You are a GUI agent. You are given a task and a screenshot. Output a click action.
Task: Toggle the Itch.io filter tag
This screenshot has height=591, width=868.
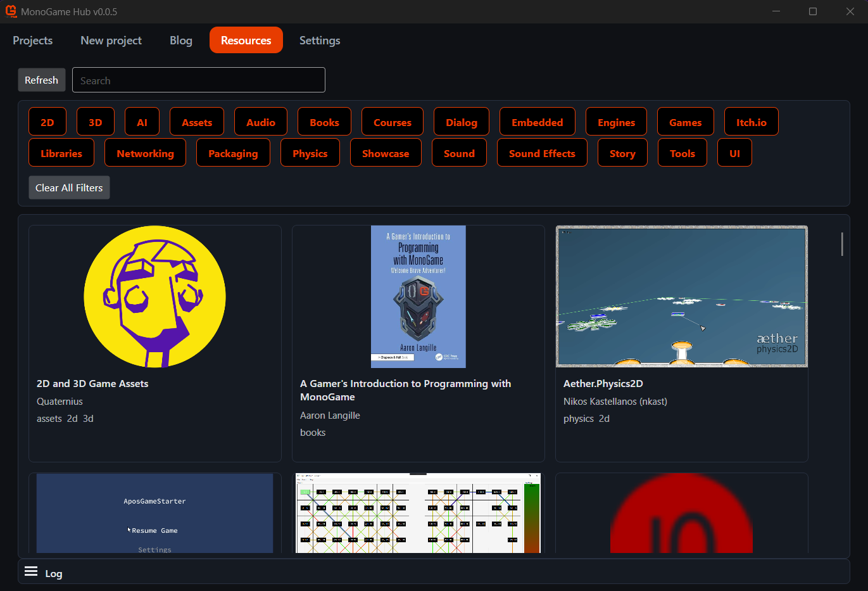click(x=751, y=122)
